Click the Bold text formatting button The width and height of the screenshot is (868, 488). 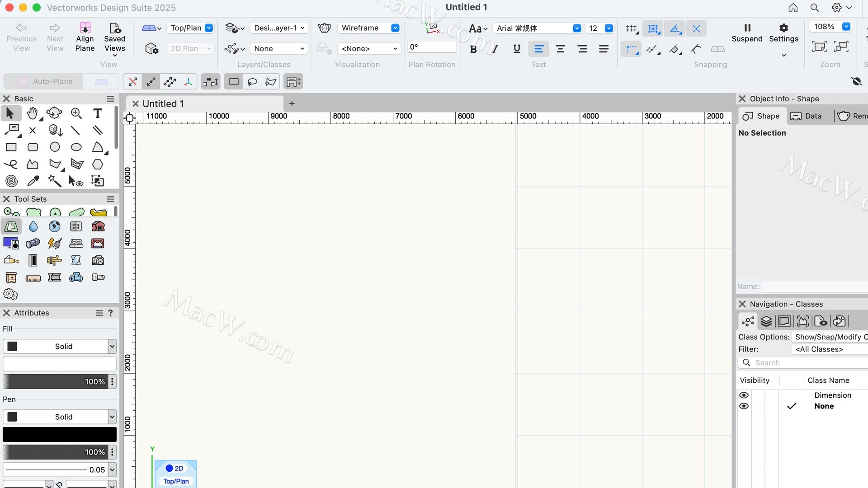tap(473, 49)
